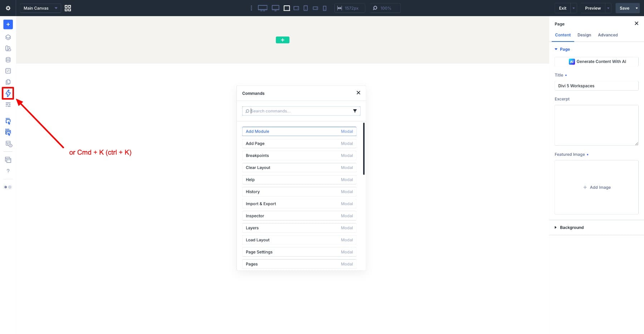
Task: Select the double dotted-box cursor mode icon
Action: pos(8,132)
